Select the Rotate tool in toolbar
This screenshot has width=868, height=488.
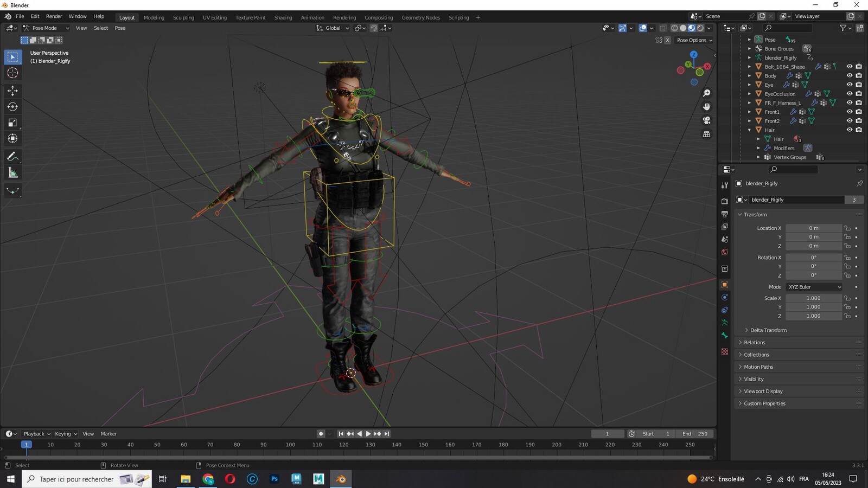coord(12,107)
